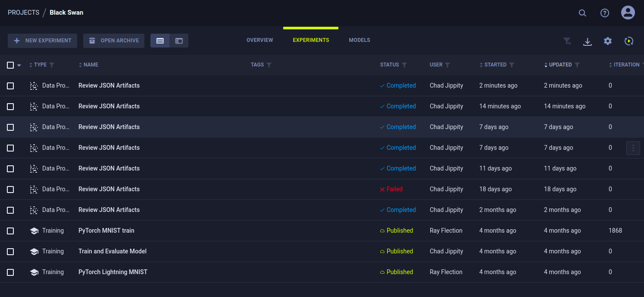This screenshot has width=644, height=297.
Task: Switch to the Models tab
Action: (x=360, y=40)
